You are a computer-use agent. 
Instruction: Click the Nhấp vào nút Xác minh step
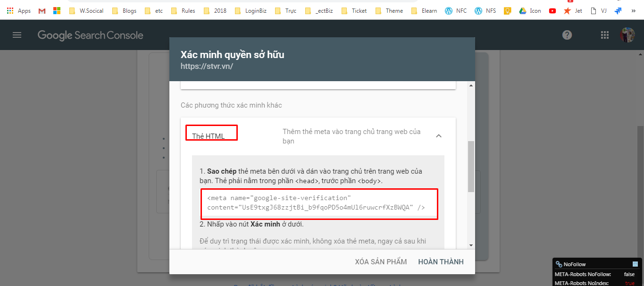251,224
